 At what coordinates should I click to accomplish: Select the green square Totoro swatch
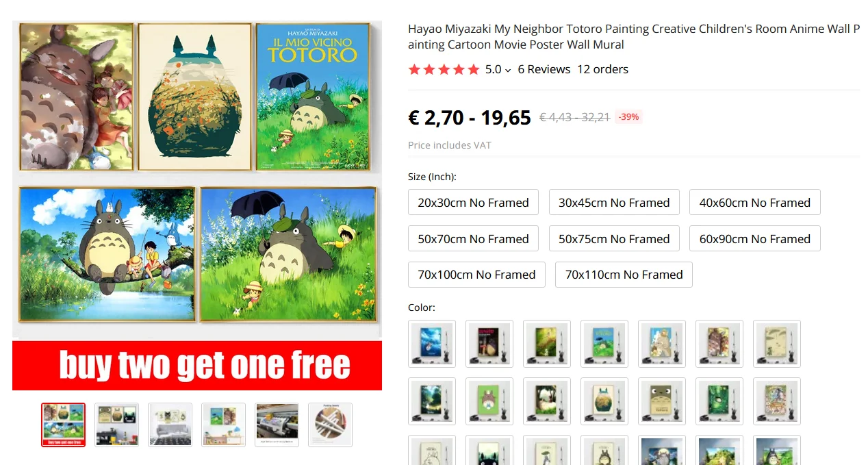489,401
